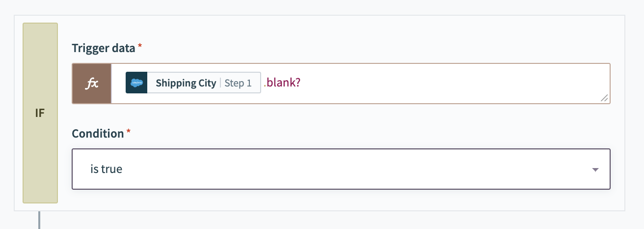
Task: Click the Trigger data field label
Action: 104,48
